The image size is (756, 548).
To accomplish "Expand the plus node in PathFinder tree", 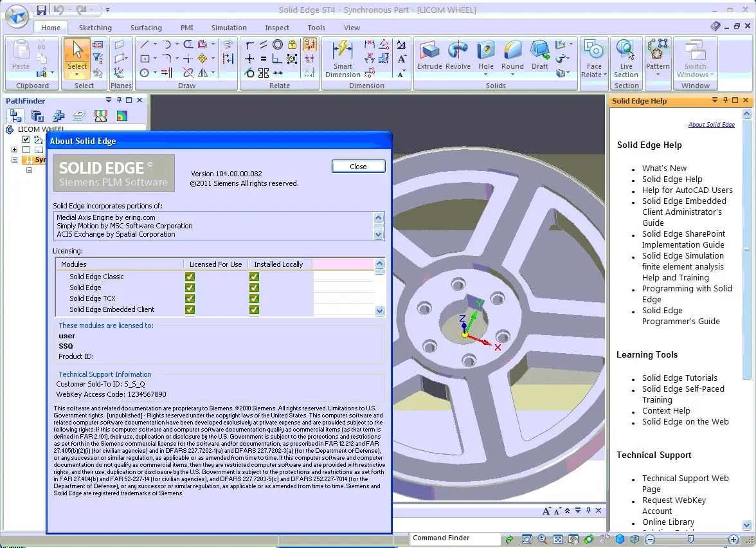I will (14, 149).
